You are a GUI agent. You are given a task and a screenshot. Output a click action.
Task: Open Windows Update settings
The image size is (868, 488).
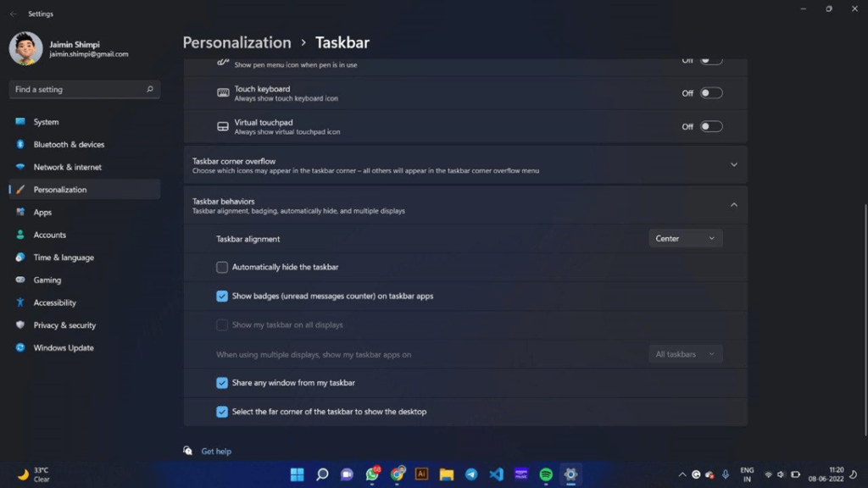(x=85, y=348)
